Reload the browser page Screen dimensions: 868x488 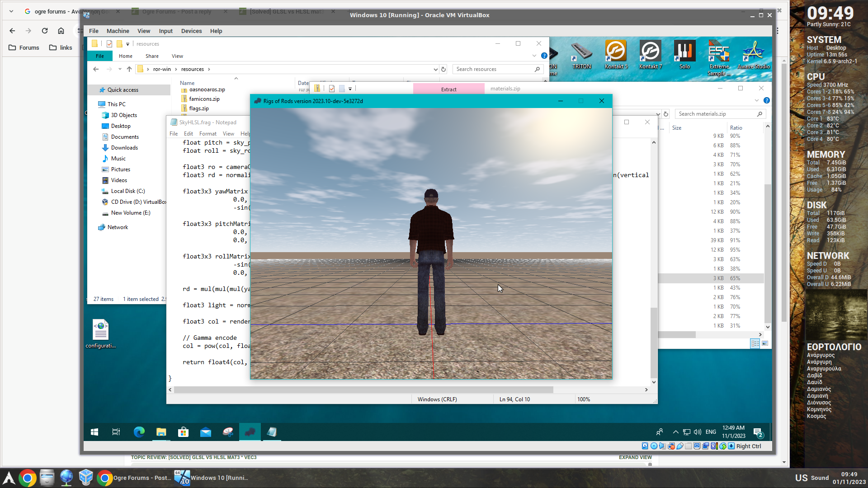coord(45,31)
